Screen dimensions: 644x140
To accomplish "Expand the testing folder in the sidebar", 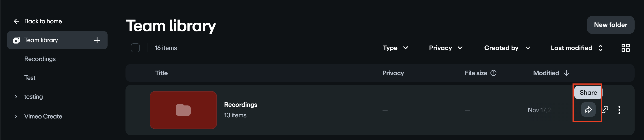I will click(x=16, y=96).
